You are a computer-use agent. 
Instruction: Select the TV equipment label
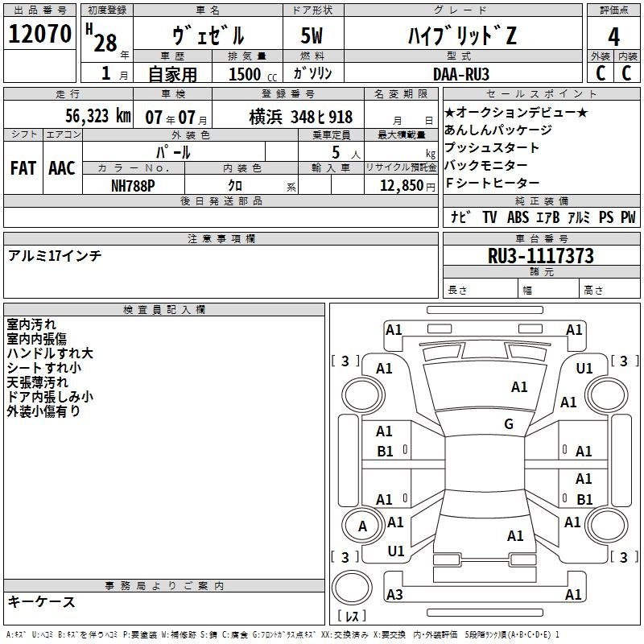tap(489, 217)
